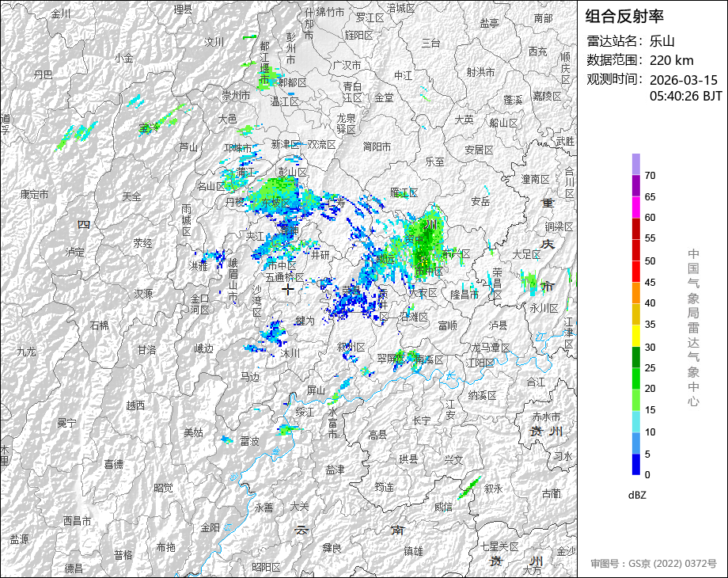Click the 纳溪区 map label
Screen dimensions: 728x578
[x=483, y=395]
